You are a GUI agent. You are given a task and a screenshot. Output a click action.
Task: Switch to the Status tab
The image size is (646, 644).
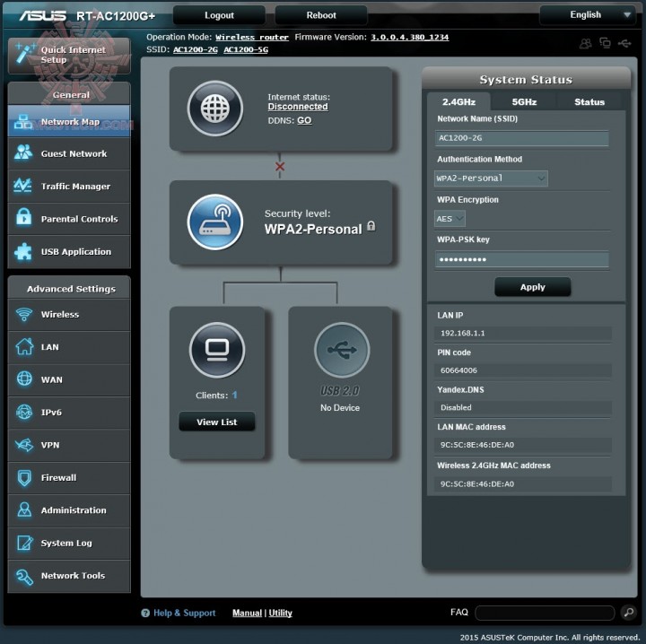pyautogui.click(x=589, y=101)
